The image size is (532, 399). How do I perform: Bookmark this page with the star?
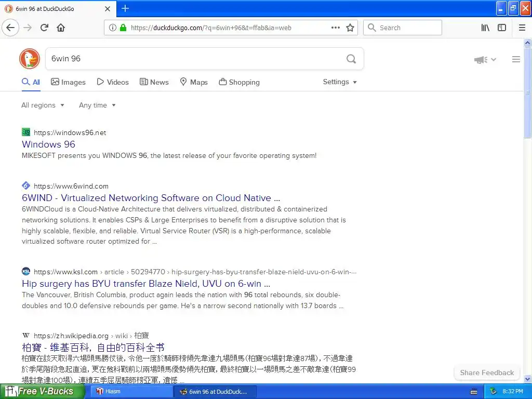(350, 28)
